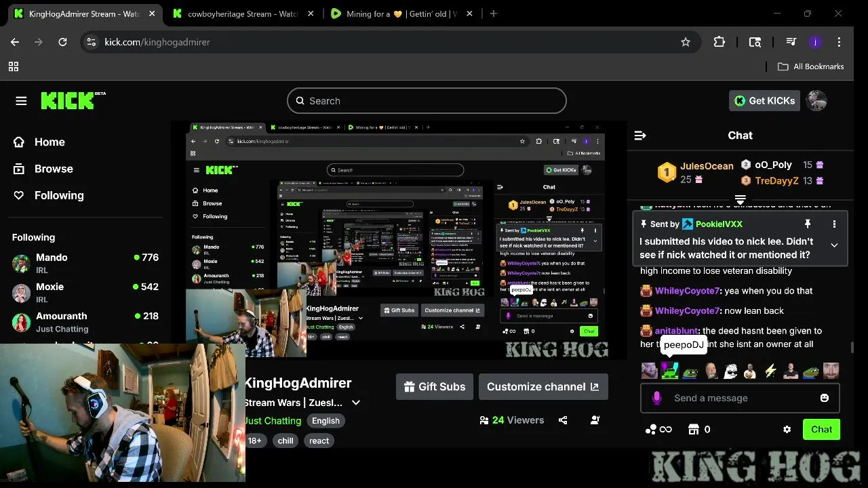This screenshot has height=488, width=868.
Task: Open the chat shop icon showing 0
Action: tap(693, 429)
